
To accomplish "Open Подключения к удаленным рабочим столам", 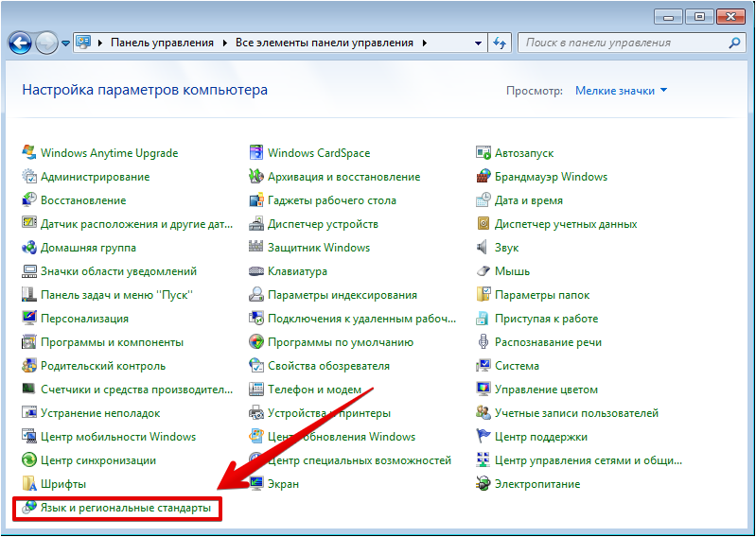I will [352, 319].
